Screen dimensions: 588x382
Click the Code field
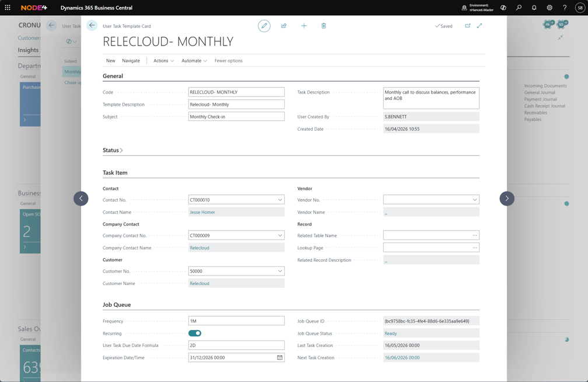pos(236,92)
